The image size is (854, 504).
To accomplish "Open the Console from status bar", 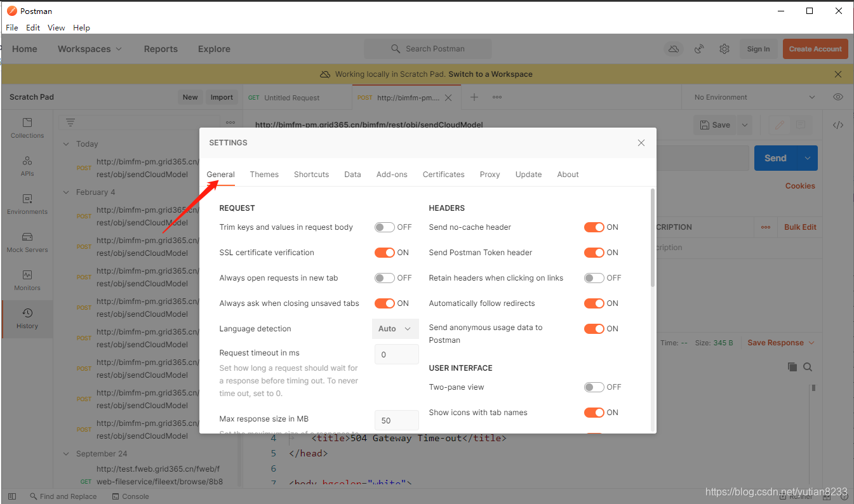I will pos(130,496).
